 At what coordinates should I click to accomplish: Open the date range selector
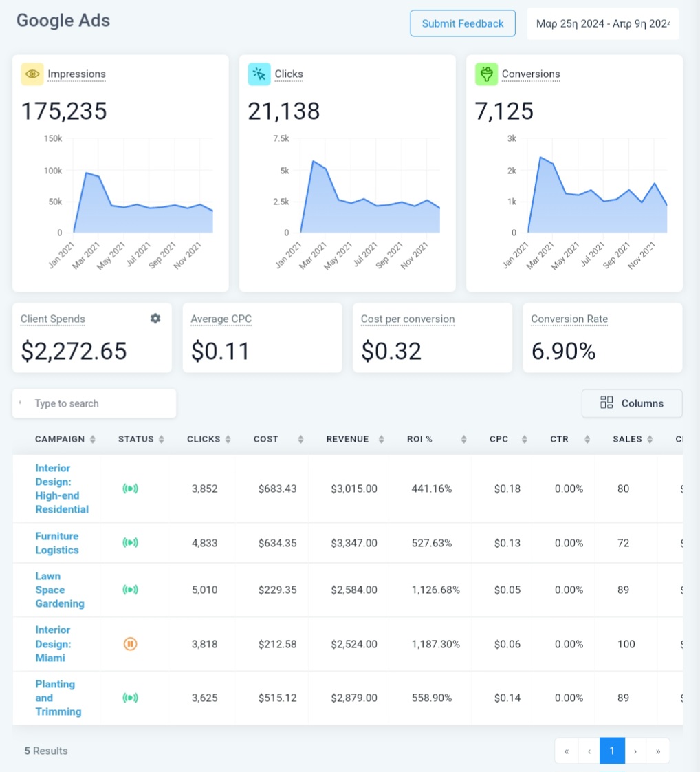pos(602,23)
